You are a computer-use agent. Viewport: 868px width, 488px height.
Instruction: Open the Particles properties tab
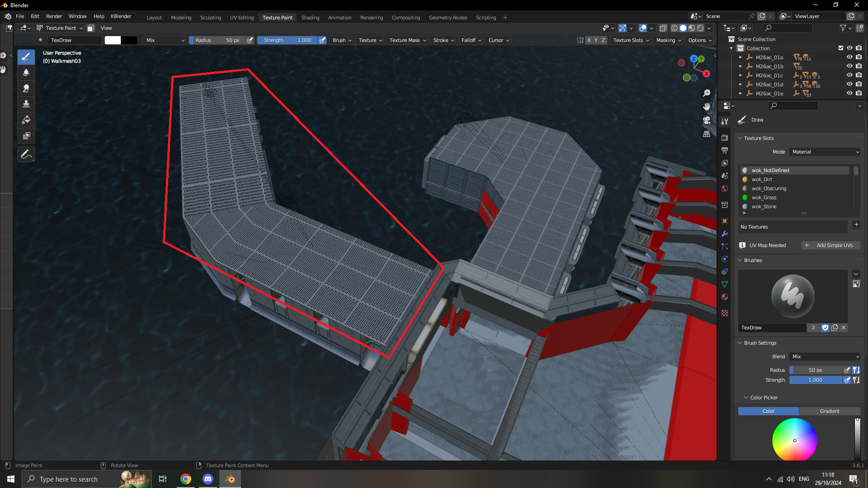(x=725, y=246)
